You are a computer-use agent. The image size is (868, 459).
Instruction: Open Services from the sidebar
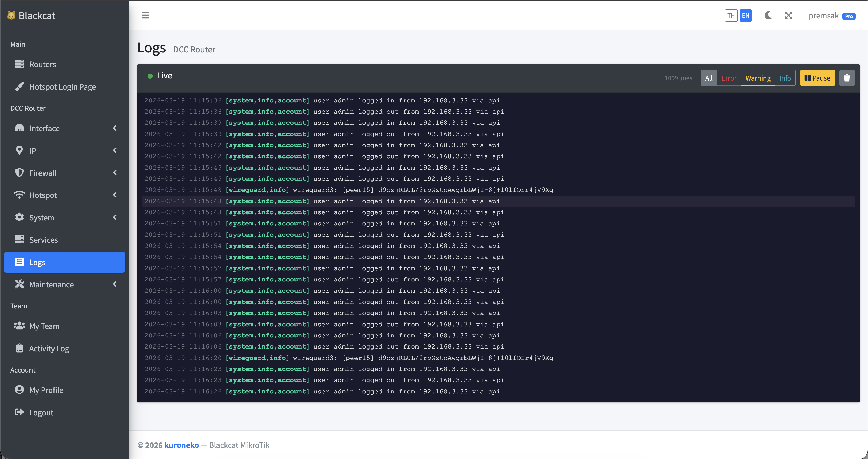point(43,240)
